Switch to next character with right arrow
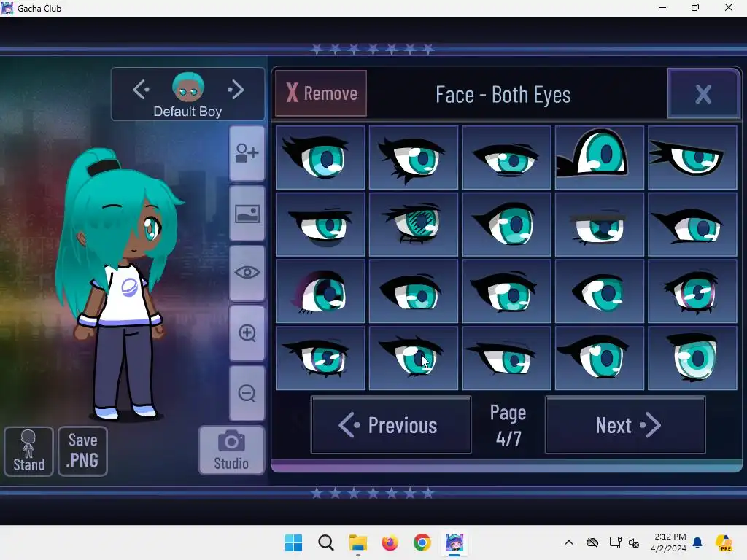747x560 pixels. click(236, 90)
